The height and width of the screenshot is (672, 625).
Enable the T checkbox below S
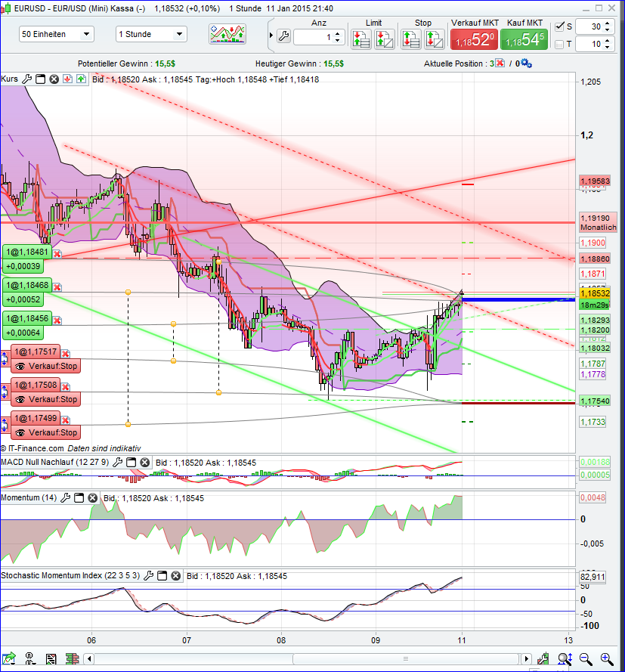pyautogui.click(x=559, y=44)
